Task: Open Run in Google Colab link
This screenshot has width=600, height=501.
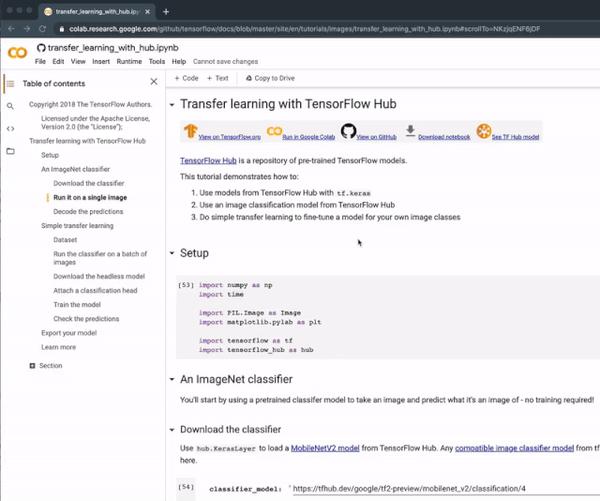Action: point(308,137)
